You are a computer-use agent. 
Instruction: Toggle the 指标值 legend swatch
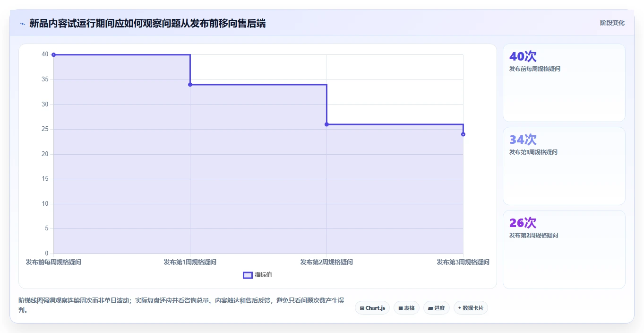[248, 275]
